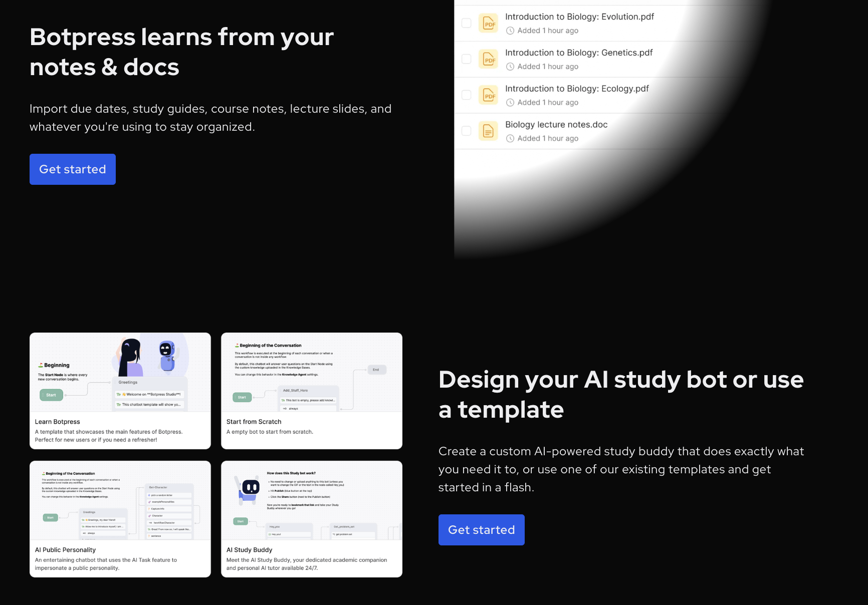Click the robot mascot in AI Study Buddy card

pyautogui.click(x=249, y=488)
